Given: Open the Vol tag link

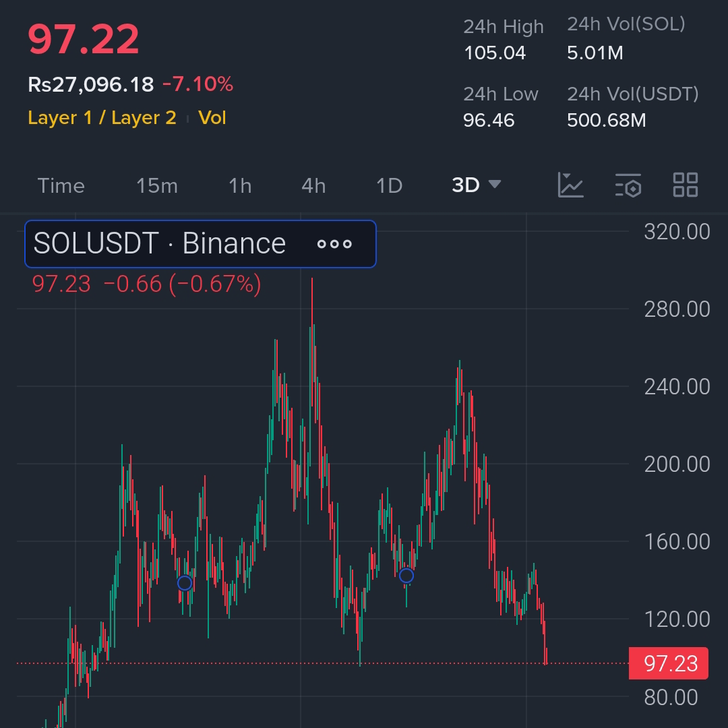Looking at the screenshot, I should (x=212, y=118).
